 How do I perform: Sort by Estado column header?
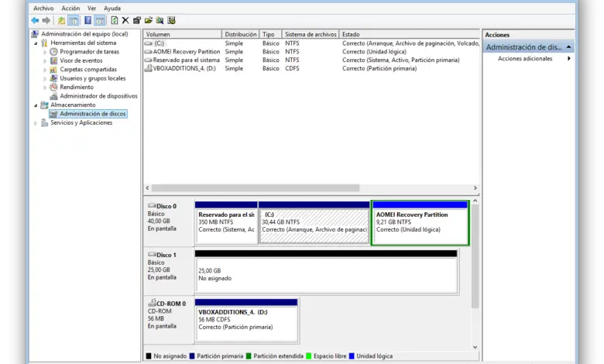(410, 34)
